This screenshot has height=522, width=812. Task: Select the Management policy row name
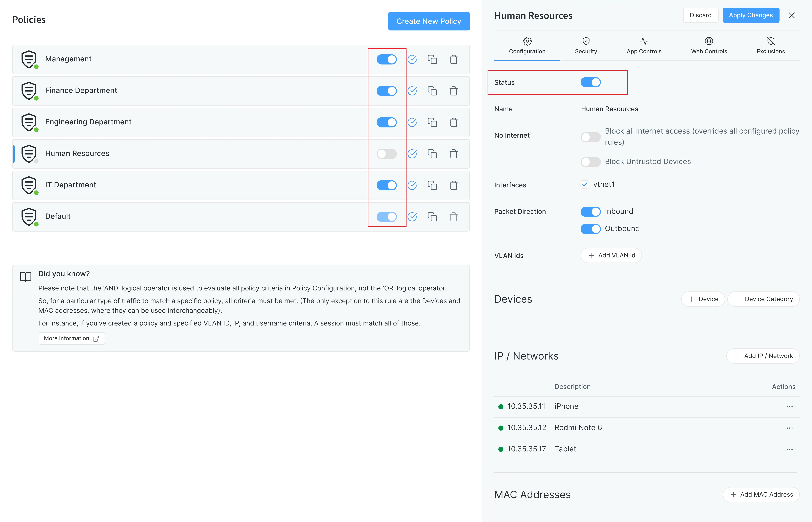click(x=68, y=59)
